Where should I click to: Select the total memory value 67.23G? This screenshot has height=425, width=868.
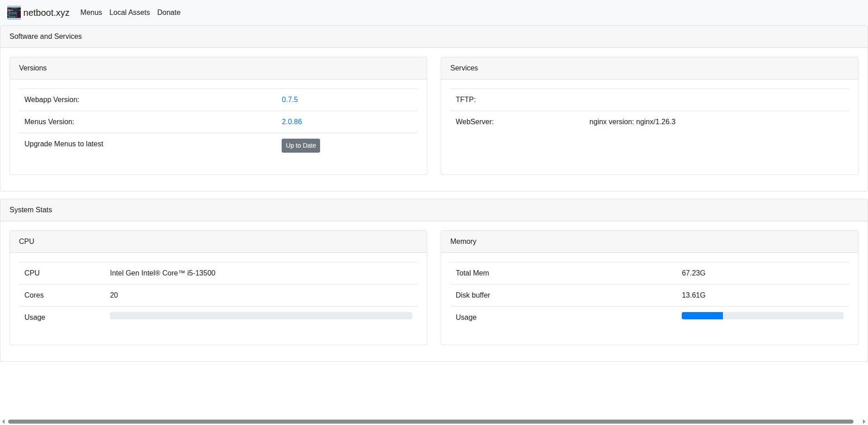pos(693,273)
